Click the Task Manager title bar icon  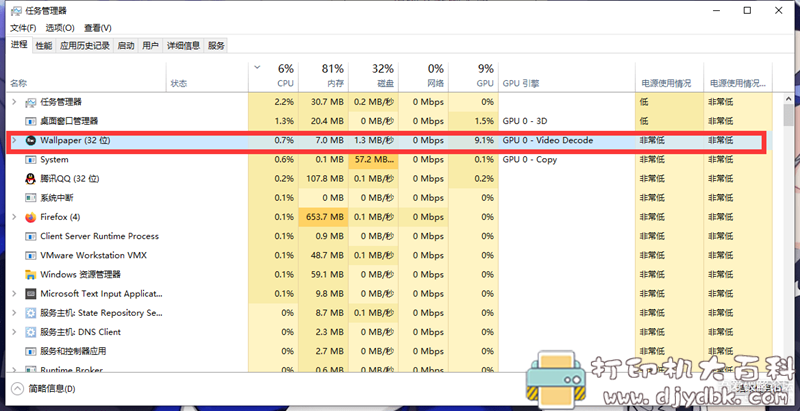click(x=17, y=10)
